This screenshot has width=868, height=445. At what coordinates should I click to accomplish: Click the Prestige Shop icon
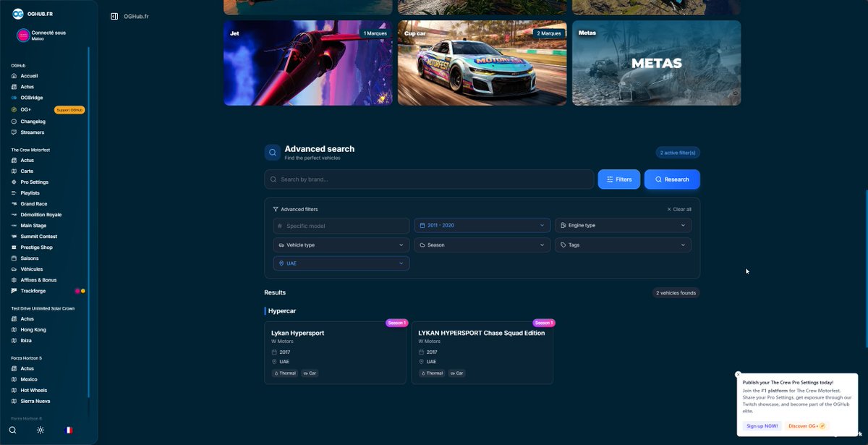tap(14, 247)
